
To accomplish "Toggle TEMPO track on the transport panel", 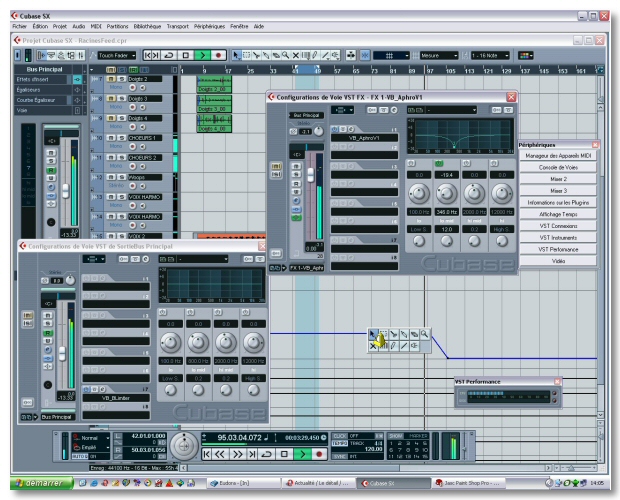I will (x=340, y=443).
